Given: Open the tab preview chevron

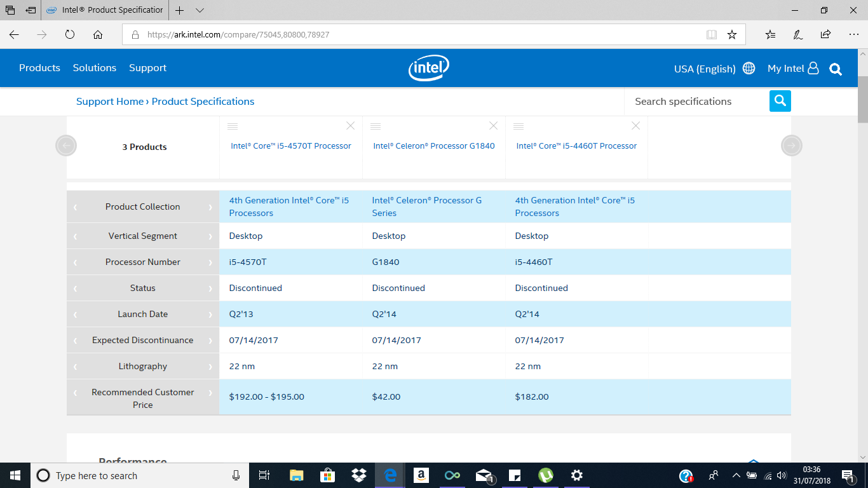Looking at the screenshot, I should [200, 11].
